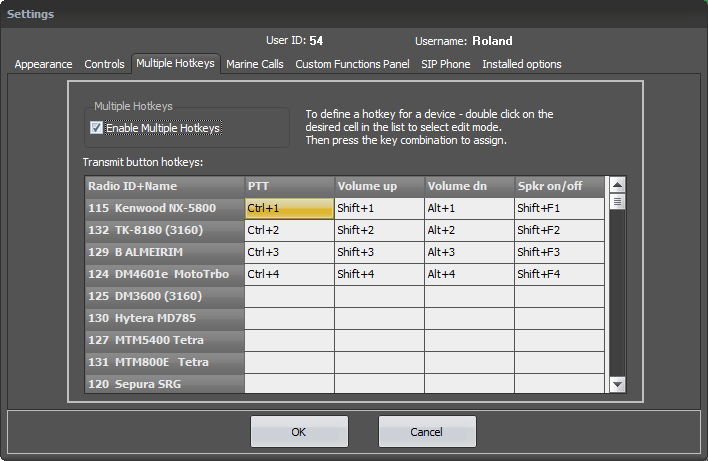Viewport: 708px width, 461px height.
Task: Select the Shift+1 Volume up cell
Action: coord(379,208)
